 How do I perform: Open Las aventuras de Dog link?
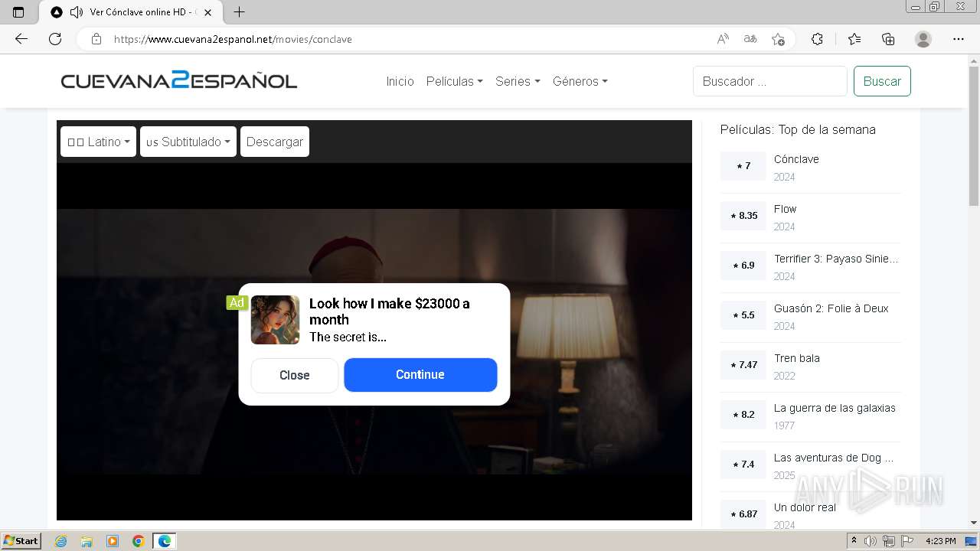tap(834, 458)
